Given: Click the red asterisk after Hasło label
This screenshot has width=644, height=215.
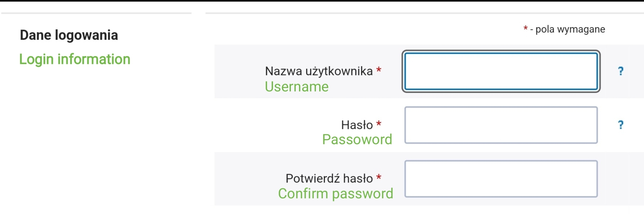Looking at the screenshot, I should pos(379,124).
